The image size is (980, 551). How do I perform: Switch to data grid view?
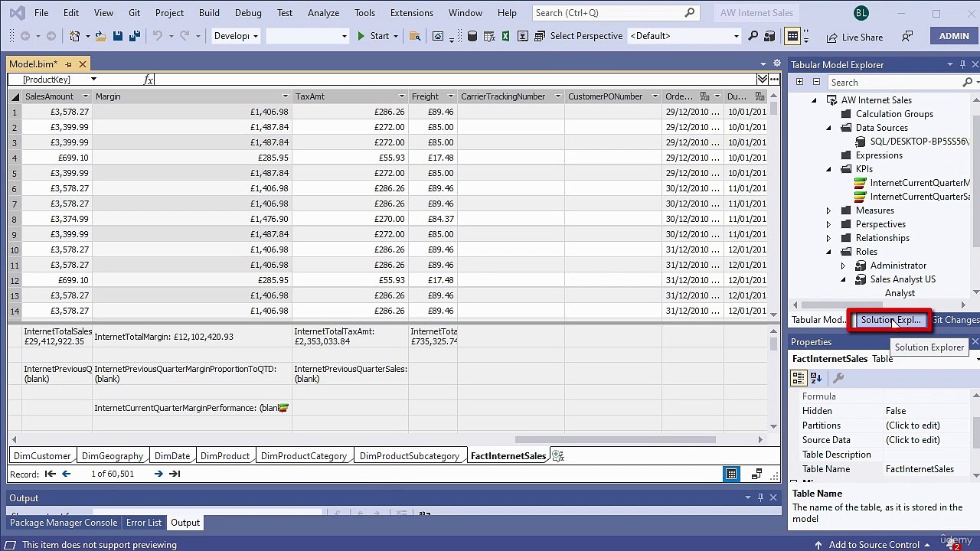[x=732, y=474]
